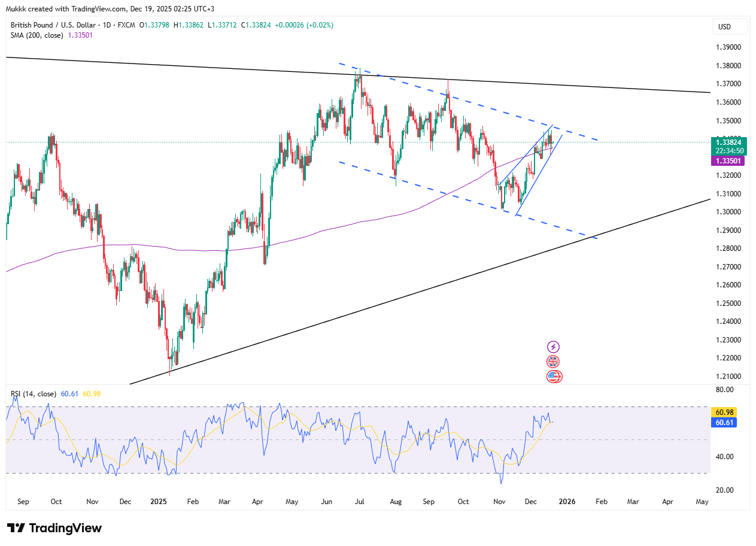Click the Mukkk created with TradingView.com header
Image resolution: width=756 pixels, height=546 pixels.
click(x=110, y=9)
